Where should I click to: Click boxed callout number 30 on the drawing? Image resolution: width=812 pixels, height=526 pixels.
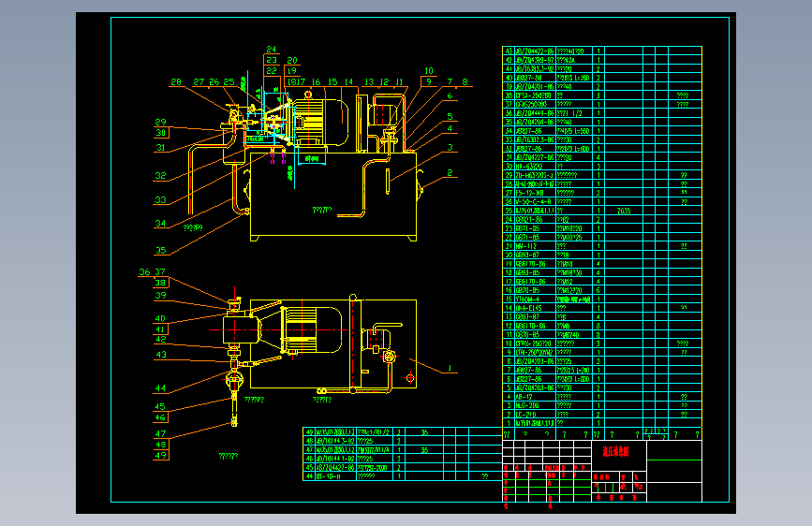coord(161,133)
